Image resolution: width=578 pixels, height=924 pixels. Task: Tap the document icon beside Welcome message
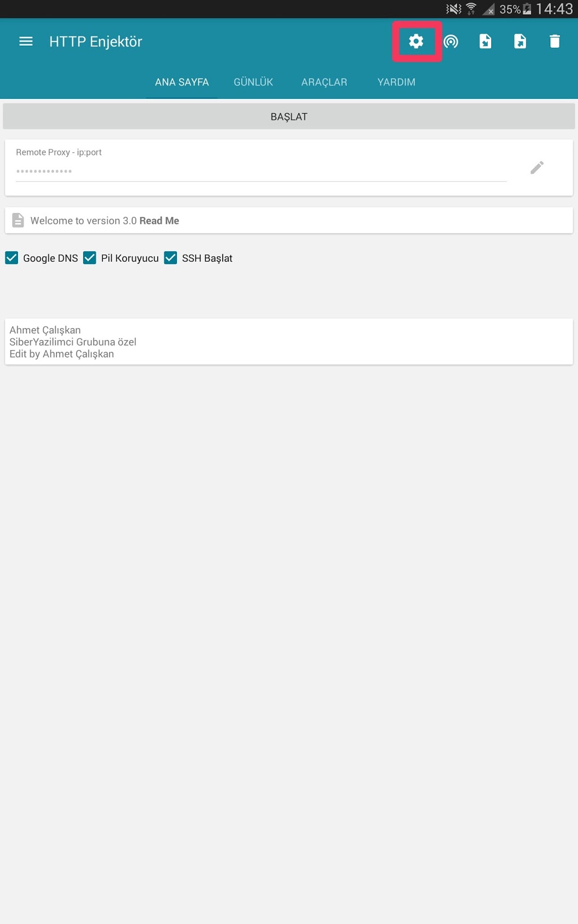[x=18, y=221]
